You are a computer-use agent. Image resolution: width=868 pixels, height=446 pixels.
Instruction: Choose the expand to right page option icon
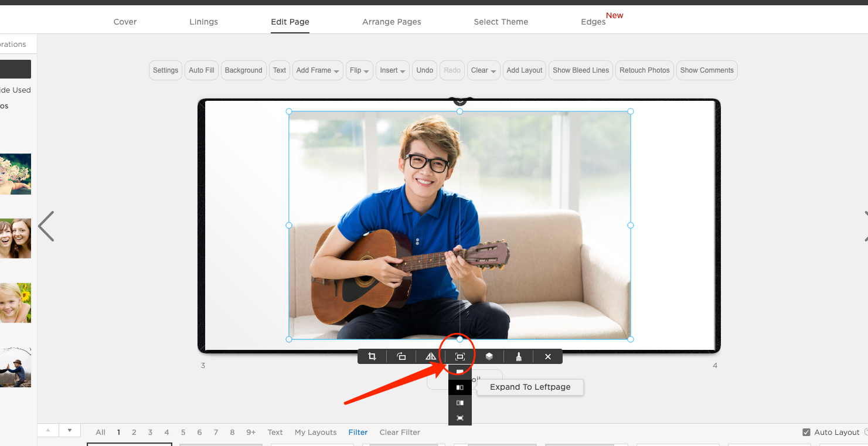460,403
